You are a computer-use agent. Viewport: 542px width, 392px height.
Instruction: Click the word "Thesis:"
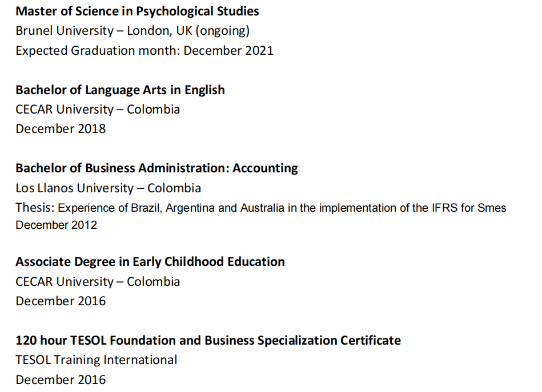(x=35, y=208)
